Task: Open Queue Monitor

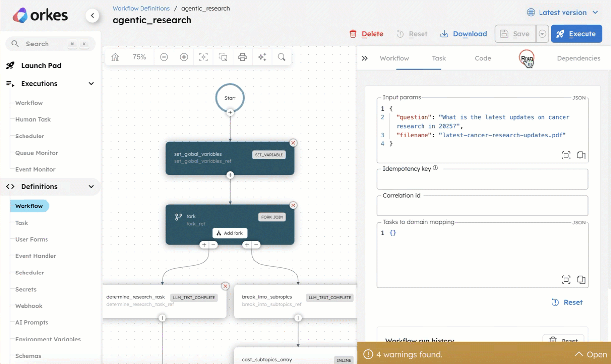Action: (x=37, y=153)
